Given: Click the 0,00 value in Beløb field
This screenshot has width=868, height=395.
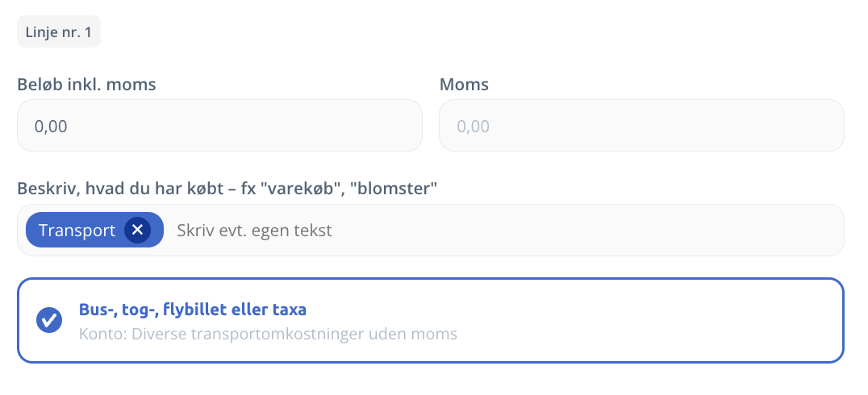Looking at the screenshot, I should tap(51, 127).
